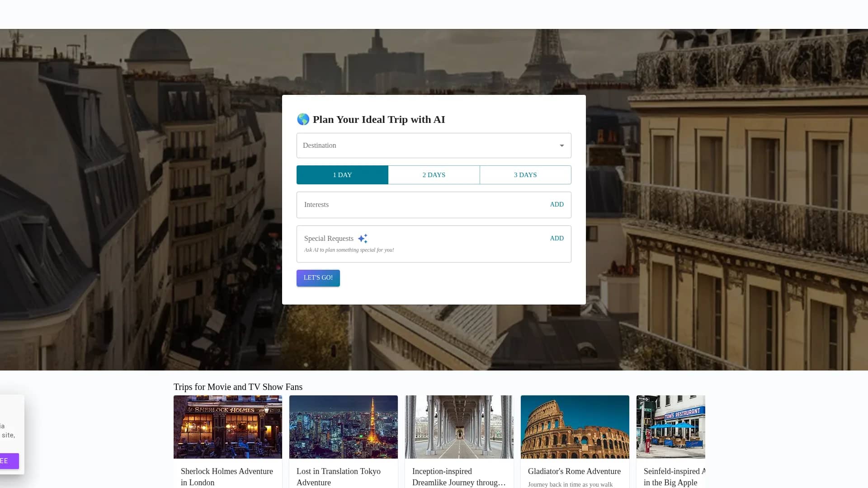Click the purple button in the side popup

(9, 461)
